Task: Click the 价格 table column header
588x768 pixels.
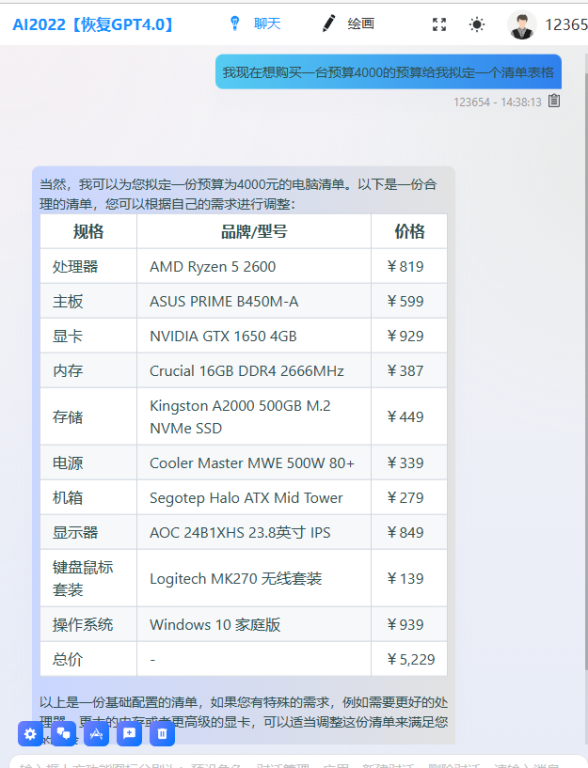Action: pos(410,231)
